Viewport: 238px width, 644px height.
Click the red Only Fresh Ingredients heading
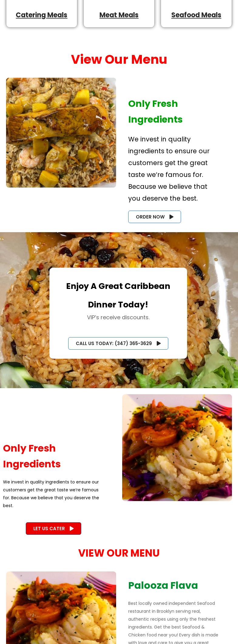point(32,456)
